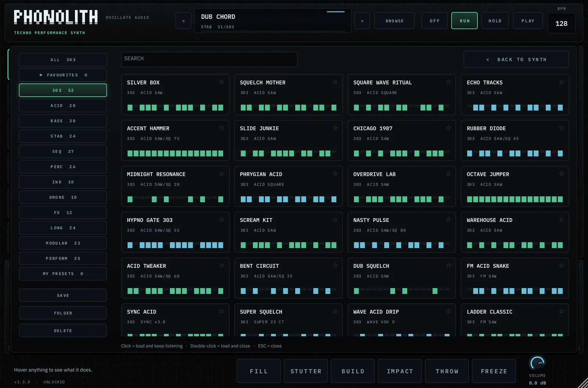Screen dimensions: 588x388
Task: Select the PERC category
Action: coord(63,167)
